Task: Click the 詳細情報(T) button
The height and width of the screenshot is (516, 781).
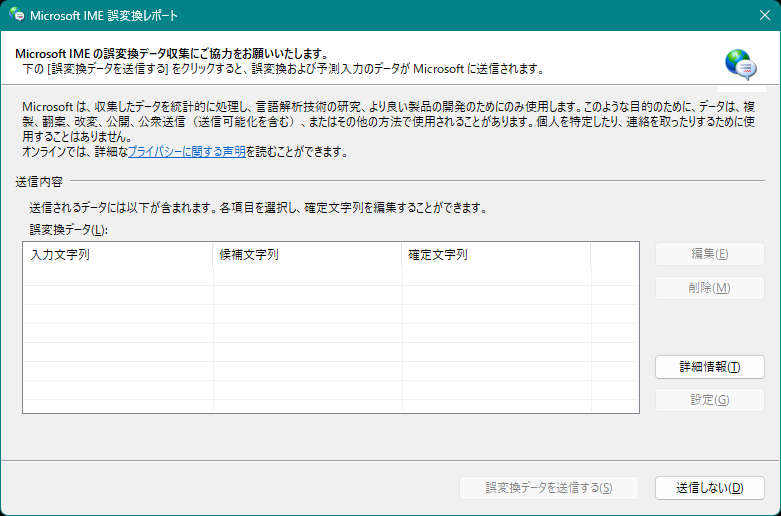Action: click(710, 367)
